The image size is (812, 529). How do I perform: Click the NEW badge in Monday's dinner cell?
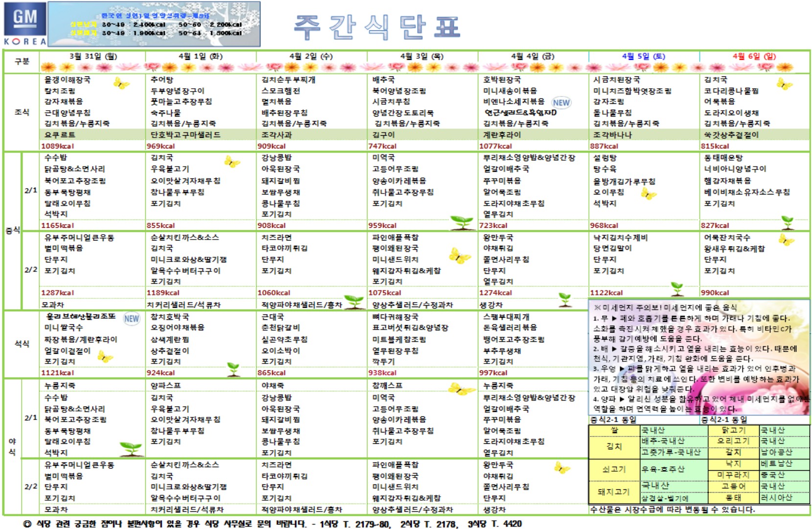[131, 319]
